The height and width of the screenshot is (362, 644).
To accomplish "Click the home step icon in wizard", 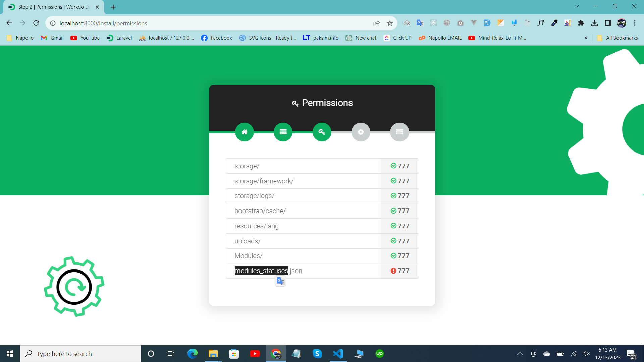I will click(244, 132).
